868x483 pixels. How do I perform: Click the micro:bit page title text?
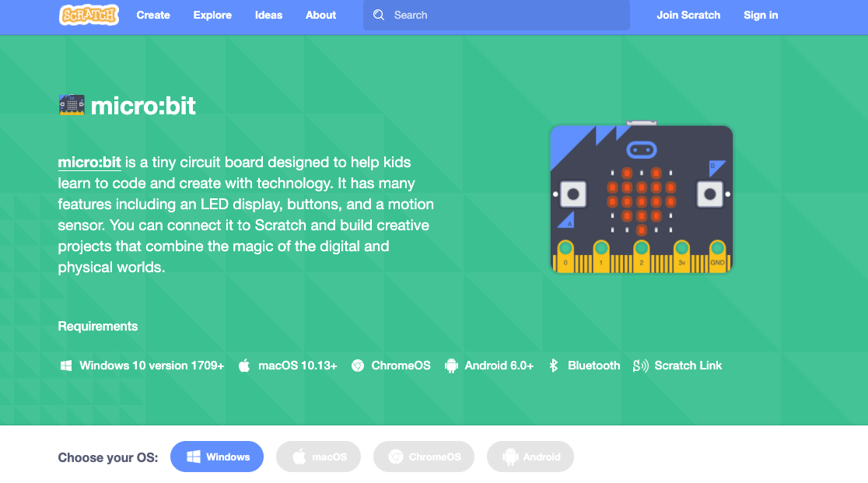pyautogui.click(x=143, y=106)
